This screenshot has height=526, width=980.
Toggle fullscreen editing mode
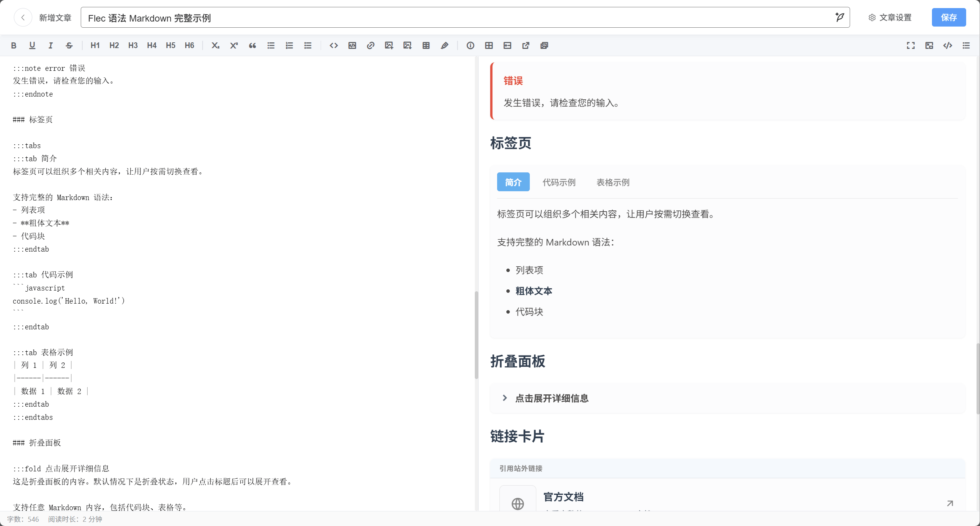[910, 45]
